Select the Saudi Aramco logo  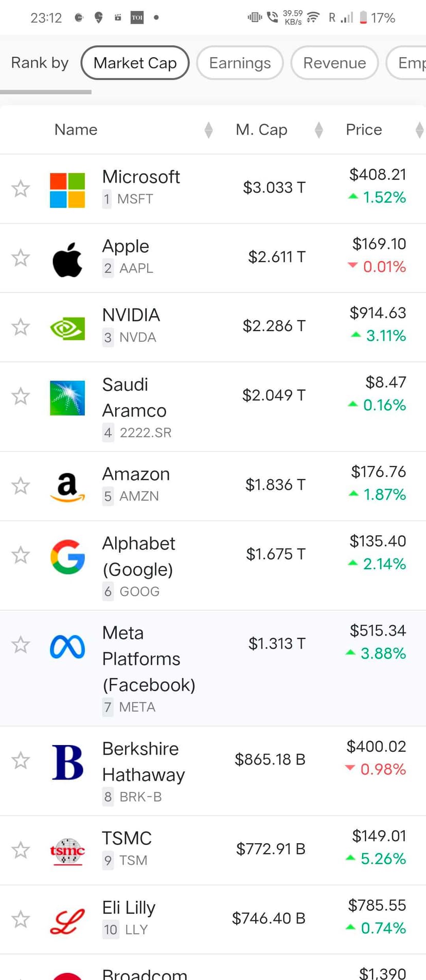pos(67,397)
